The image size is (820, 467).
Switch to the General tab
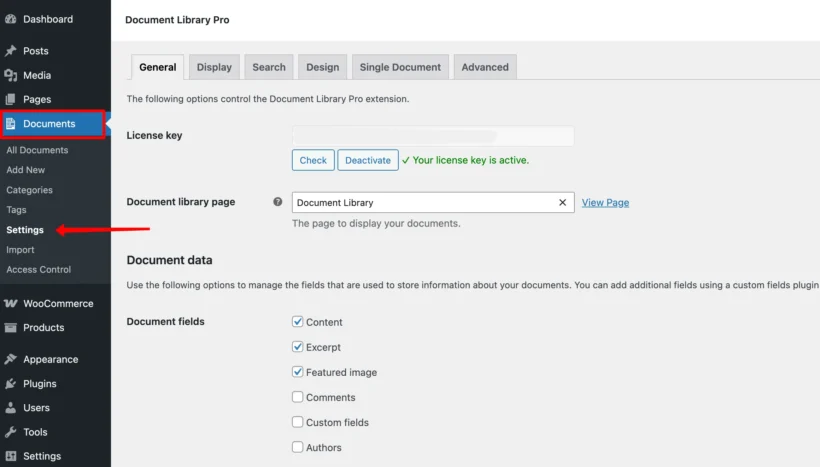157,67
